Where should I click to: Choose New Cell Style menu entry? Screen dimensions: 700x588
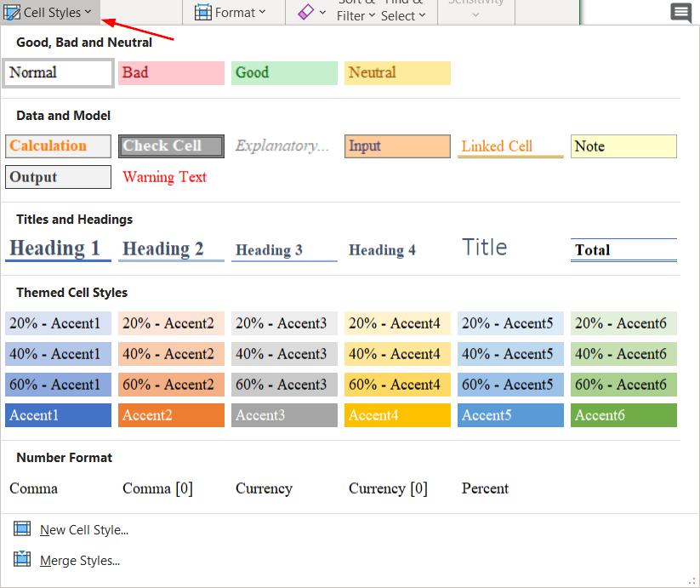84,530
